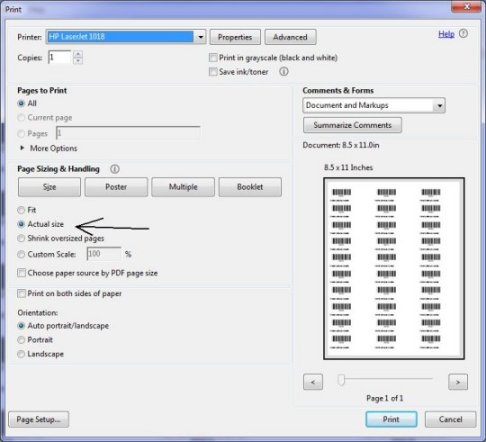Image resolution: width=486 pixels, height=442 pixels.
Task: Increase the number of copies
Action: tap(78, 54)
